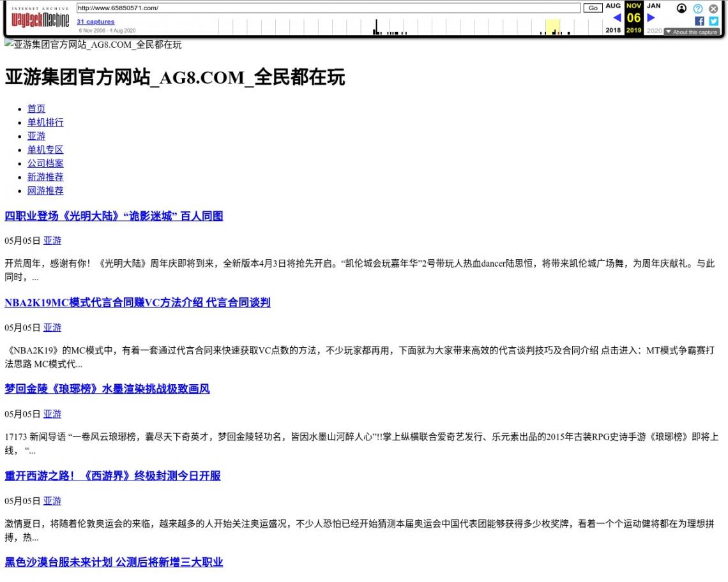
Task: Click the main heading 亚游集团官方网站_AG8.COM_全民都在玩
Action: pos(175,77)
